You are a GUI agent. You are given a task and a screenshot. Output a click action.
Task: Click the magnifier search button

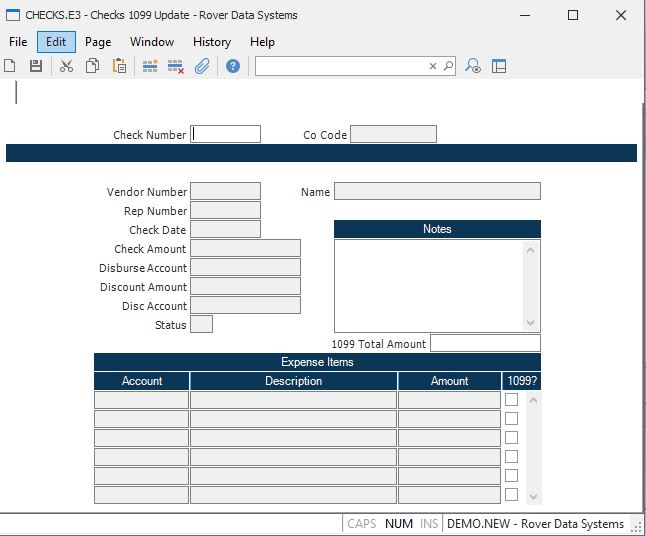[448, 66]
